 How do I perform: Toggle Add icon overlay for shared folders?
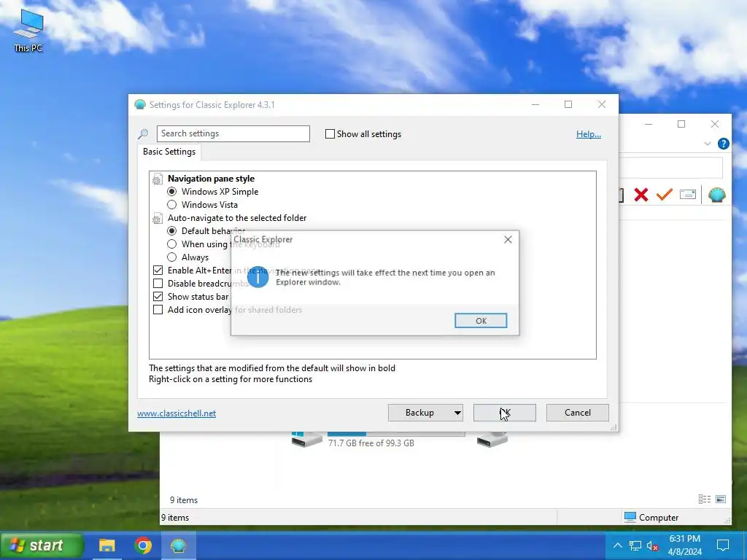158,309
